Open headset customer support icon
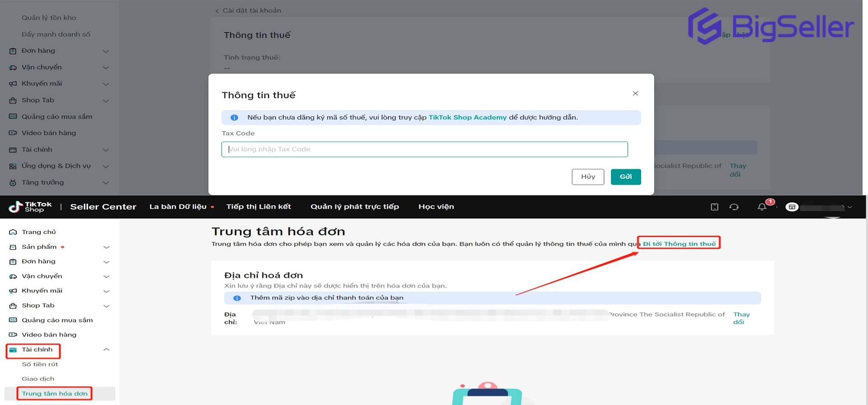868x405 pixels. tap(734, 207)
